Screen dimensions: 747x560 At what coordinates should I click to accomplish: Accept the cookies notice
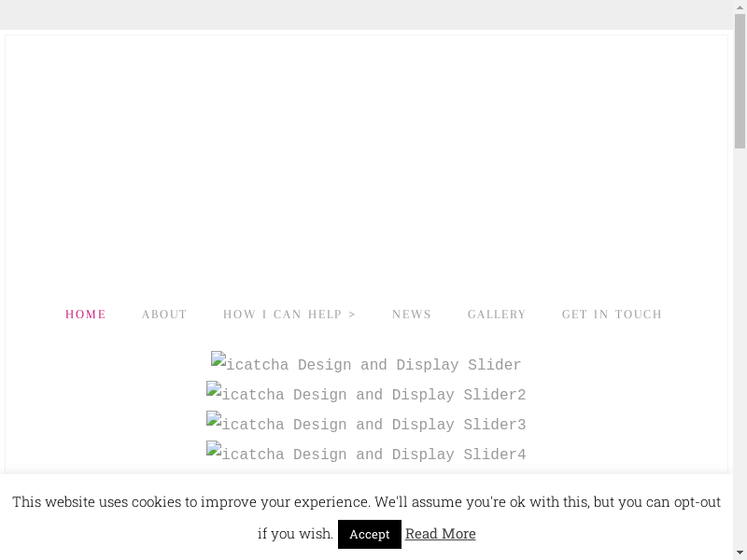370,534
